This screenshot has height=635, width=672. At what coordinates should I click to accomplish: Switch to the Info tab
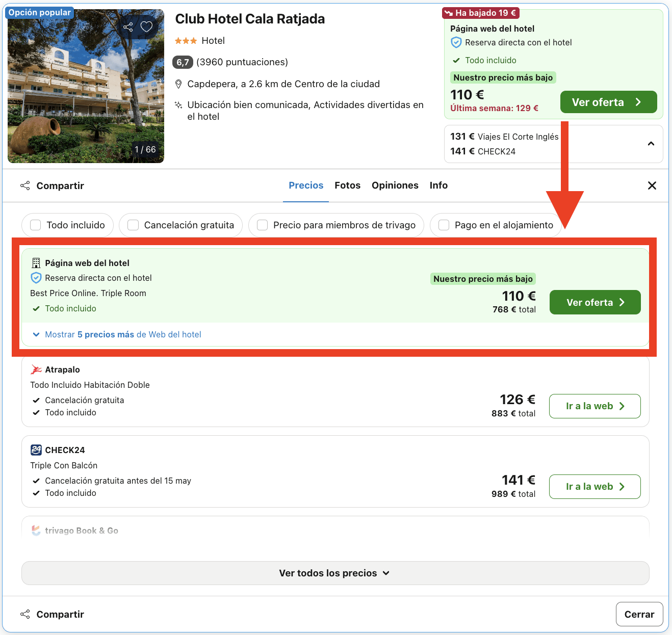(x=438, y=186)
